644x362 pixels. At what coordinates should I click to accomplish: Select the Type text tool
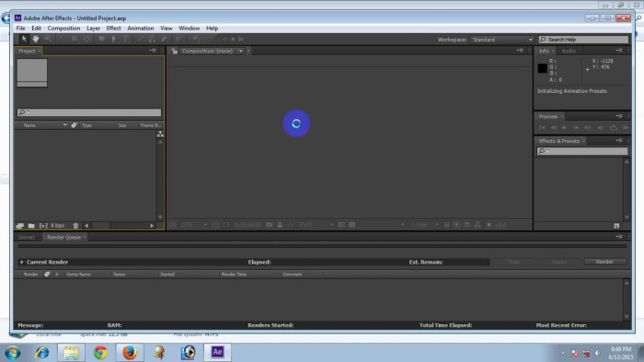click(x=126, y=39)
